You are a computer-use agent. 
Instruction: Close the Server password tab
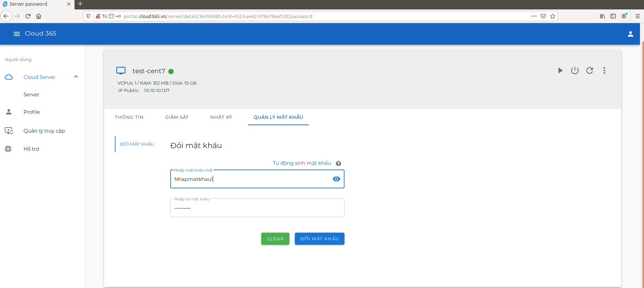[x=69, y=4]
